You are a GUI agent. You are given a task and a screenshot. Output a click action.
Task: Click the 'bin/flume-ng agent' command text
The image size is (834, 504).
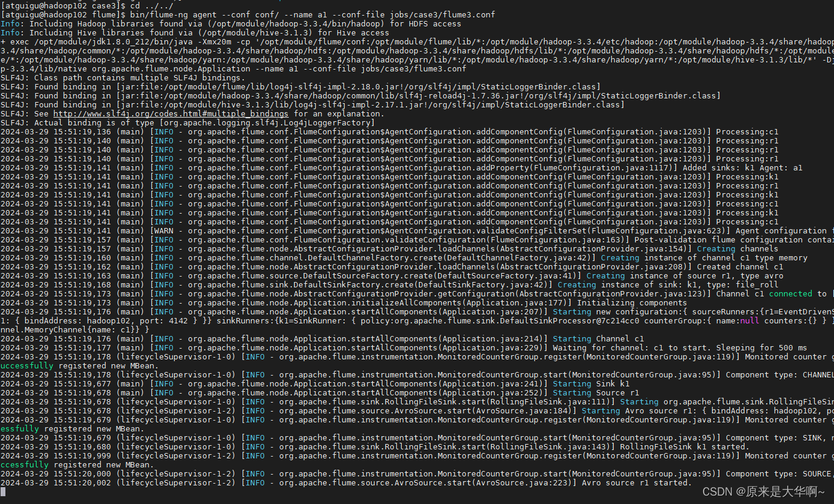coord(174,15)
